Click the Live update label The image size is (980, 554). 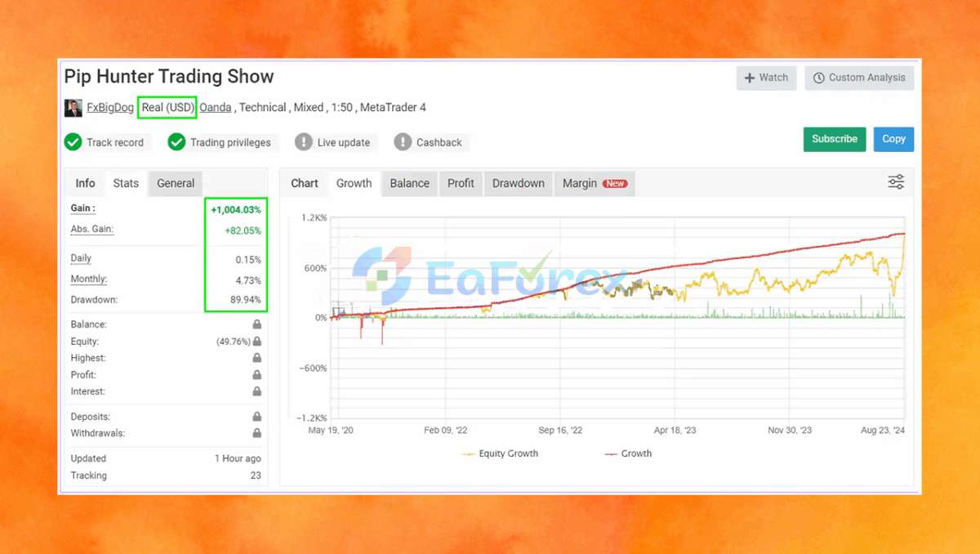tap(343, 143)
